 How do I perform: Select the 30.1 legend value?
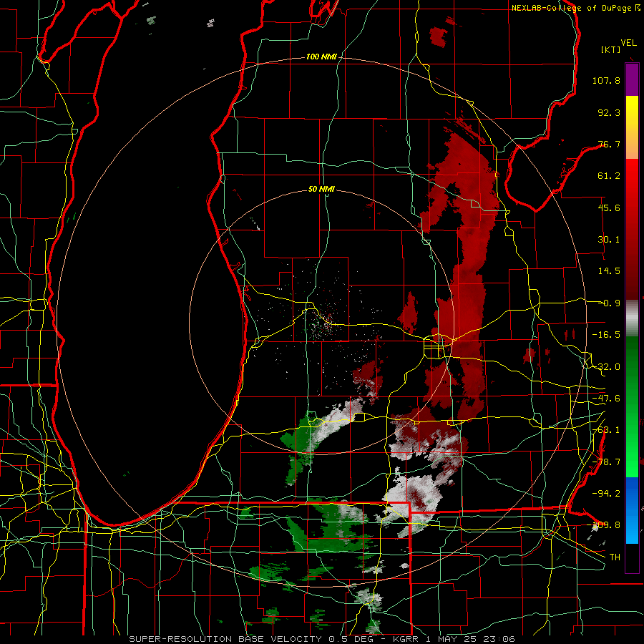[609, 240]
